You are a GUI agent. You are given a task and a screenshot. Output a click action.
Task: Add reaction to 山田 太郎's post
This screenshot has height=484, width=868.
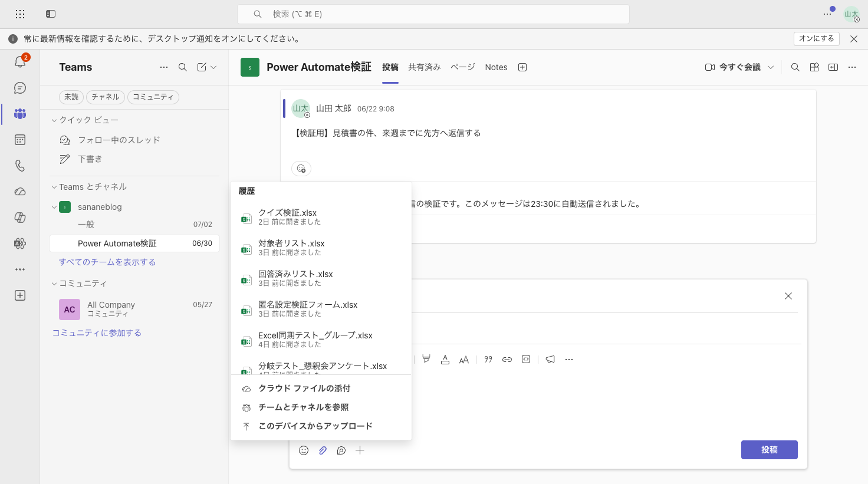pyautogui.click(x=301, y=169)
